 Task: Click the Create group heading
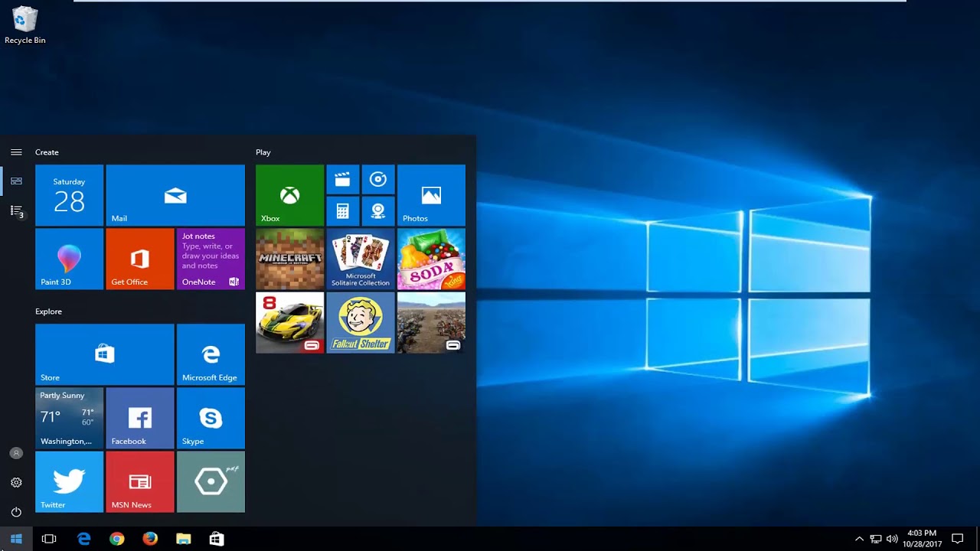(x=47, y=152)
